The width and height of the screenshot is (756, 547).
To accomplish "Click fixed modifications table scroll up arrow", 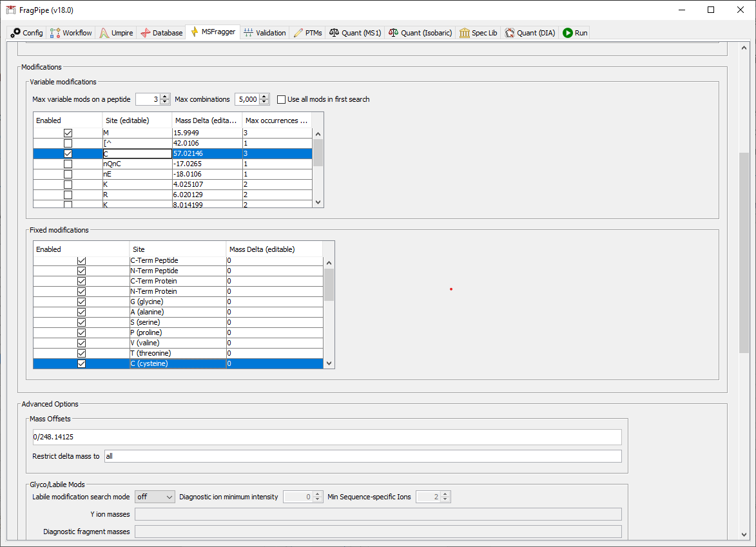I will (329, 263).
